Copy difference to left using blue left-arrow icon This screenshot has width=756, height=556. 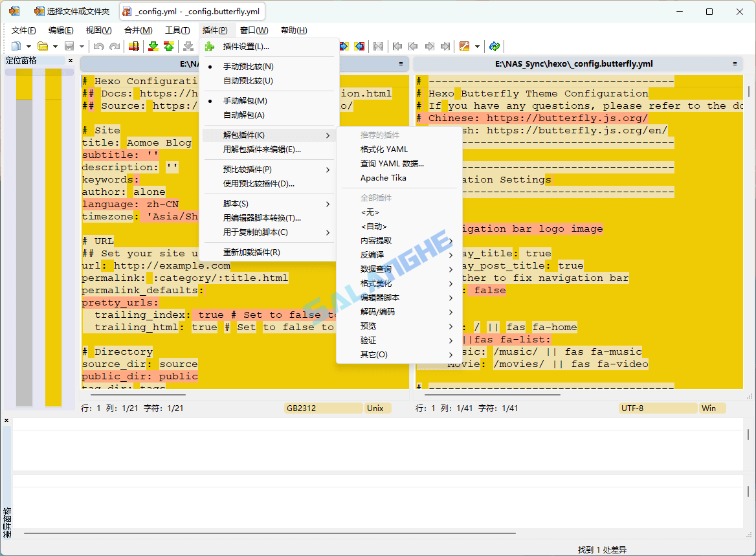[360, 46]
